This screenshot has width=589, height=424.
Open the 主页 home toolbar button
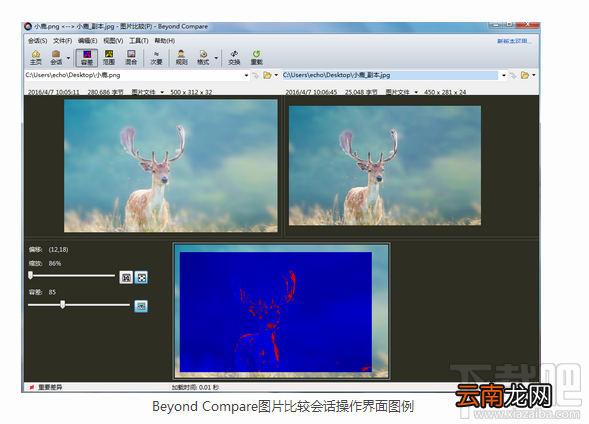pyautogui.click(x=36, y=57)
